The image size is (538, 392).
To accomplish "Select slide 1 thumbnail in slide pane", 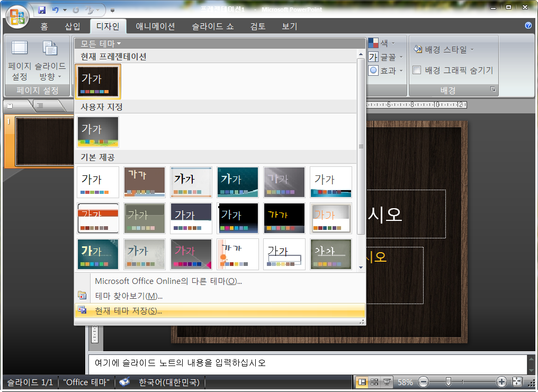I will coord(44,141).
